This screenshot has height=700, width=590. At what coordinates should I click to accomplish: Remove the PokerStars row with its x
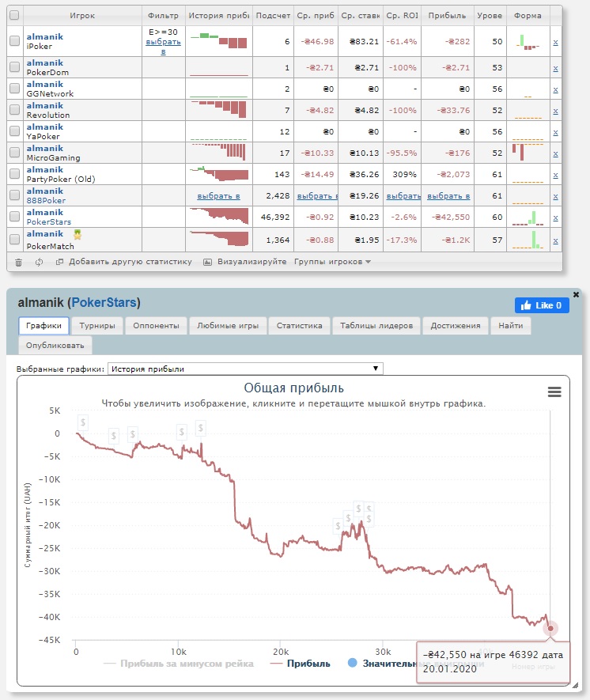coord(556,218)
